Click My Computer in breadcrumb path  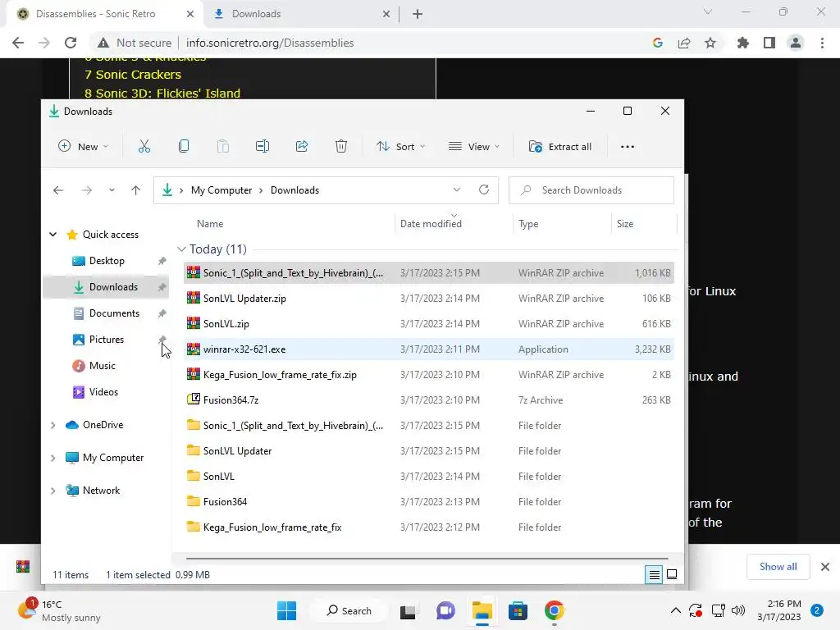click(x=221, y=190)
